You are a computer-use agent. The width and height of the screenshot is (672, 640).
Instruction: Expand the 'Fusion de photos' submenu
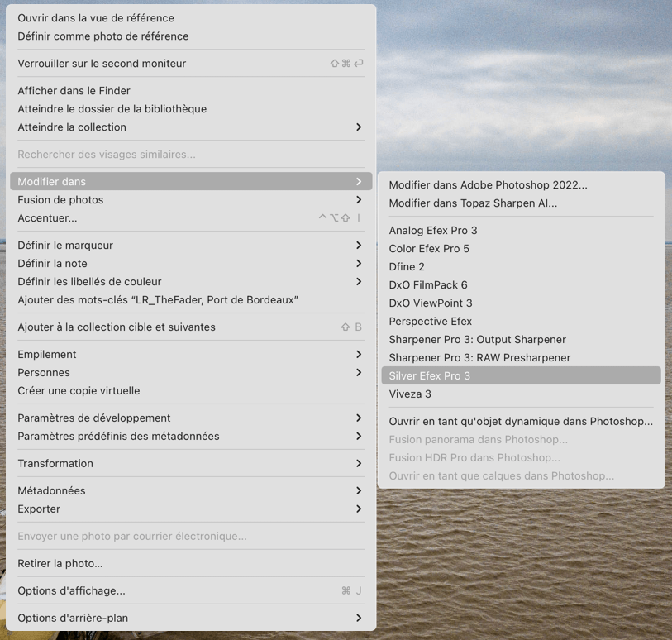(x=191, y=200)
